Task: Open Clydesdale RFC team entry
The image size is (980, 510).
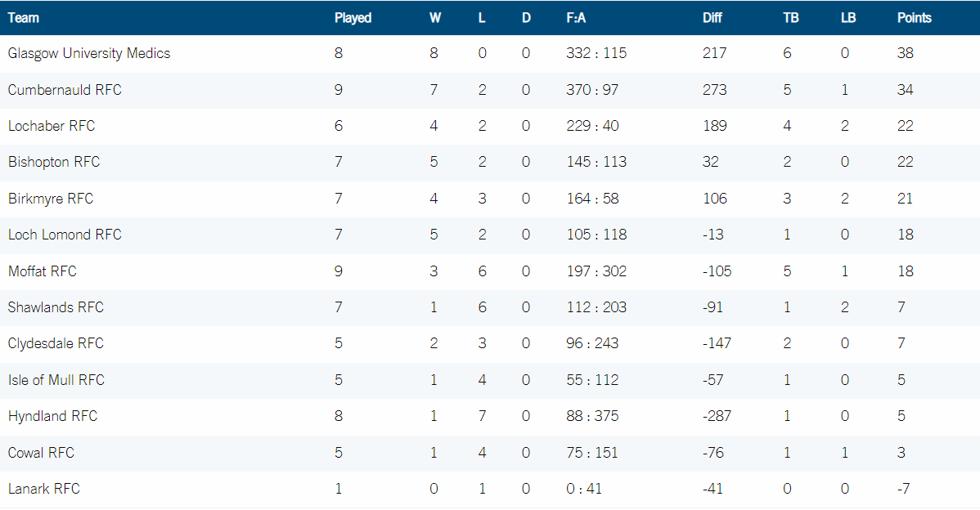Action: click(x=56, y=343)
